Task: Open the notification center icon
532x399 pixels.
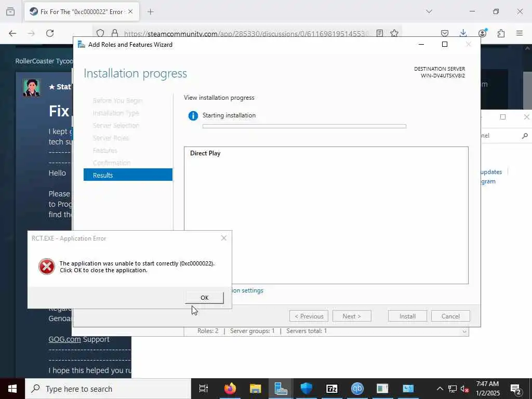Action: point(516,389)
